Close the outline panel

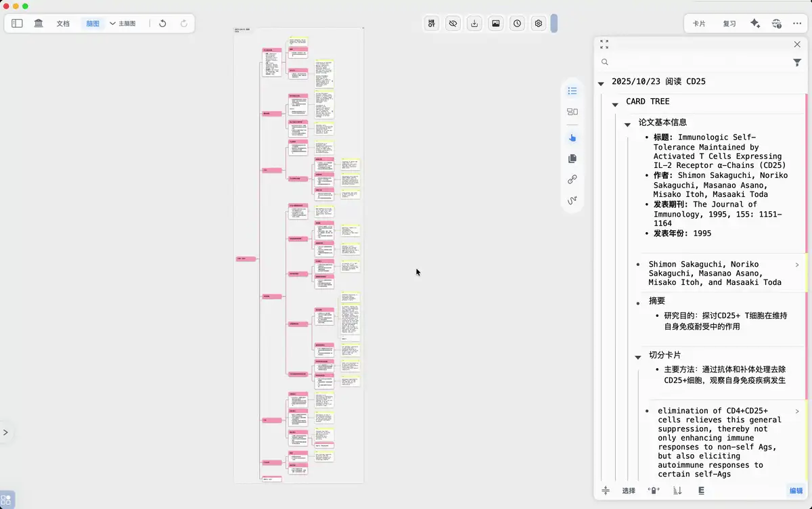797,44
